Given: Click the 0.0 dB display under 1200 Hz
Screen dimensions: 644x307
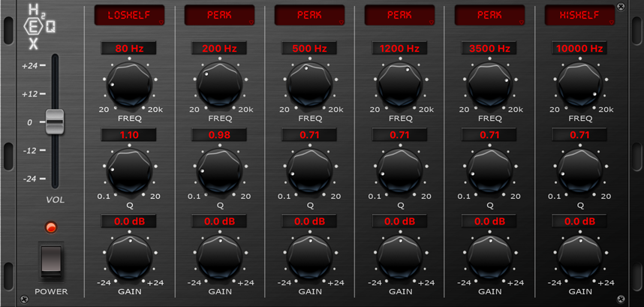Looking at the screenshot, I should pos(399,221).
